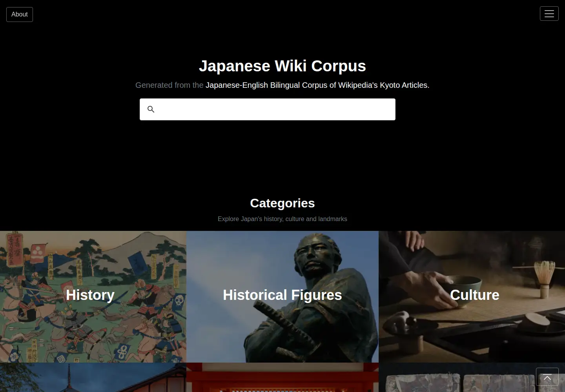
Task: Open the Historical Figures category card
Action: click(x=282, y=297)
